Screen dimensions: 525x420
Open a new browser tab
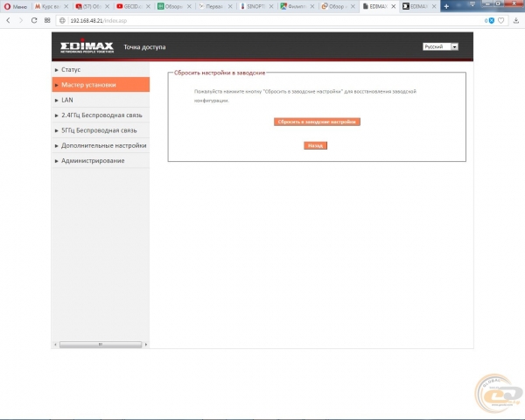tap(446, 6)
